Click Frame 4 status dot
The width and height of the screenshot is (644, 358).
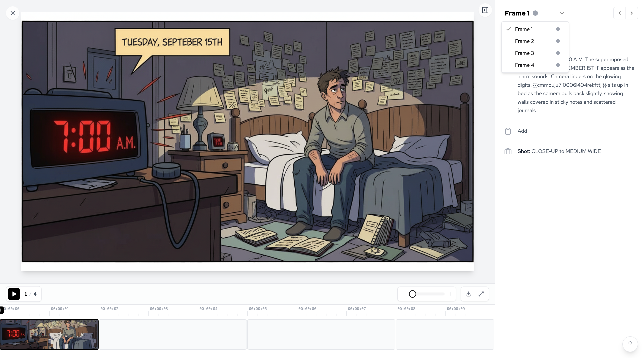(x=558, y=65)
